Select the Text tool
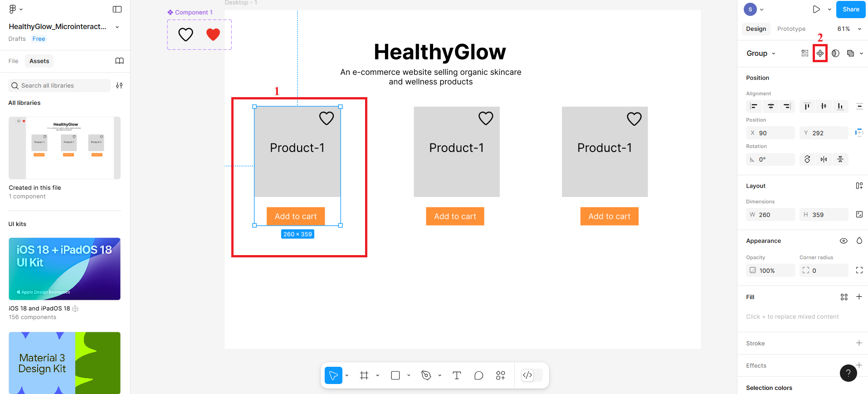This screenshot has height=394, width=868. 457,375
